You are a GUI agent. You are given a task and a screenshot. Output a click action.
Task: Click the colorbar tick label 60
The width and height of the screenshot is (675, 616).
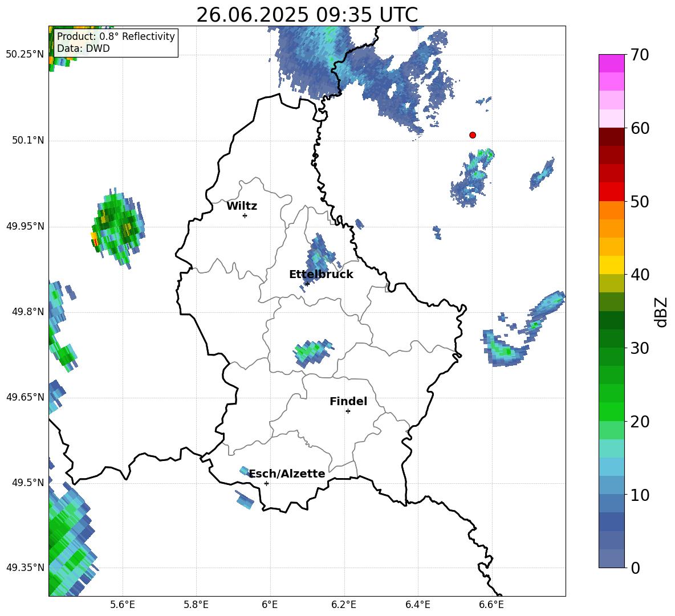pos(640,128)
